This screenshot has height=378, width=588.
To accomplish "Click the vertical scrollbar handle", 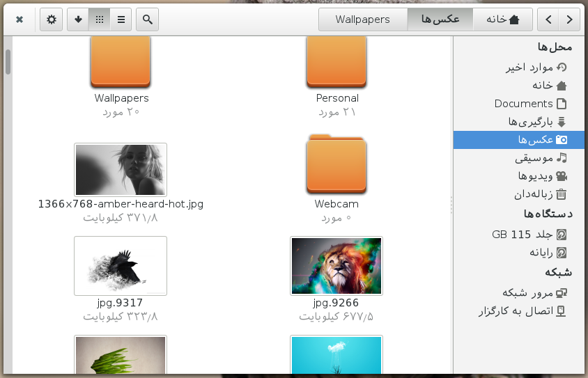I will tap(8, 61).
